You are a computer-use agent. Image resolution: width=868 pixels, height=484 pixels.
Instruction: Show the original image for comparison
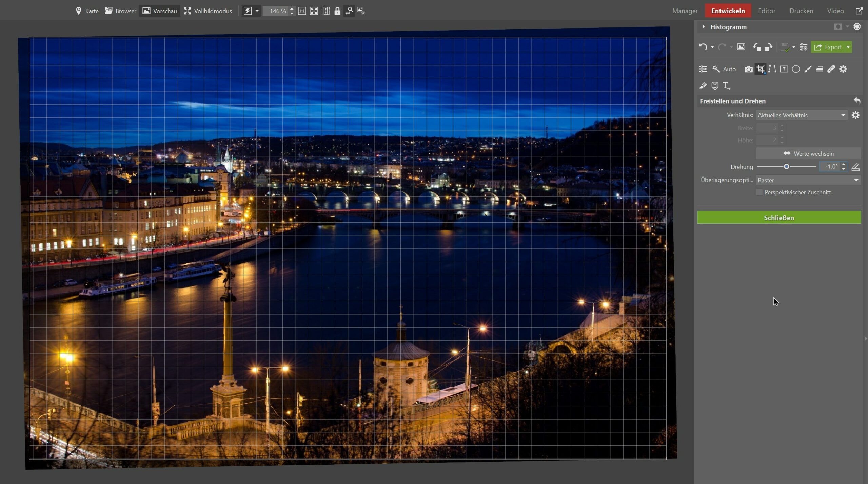(x=741, y=47)
